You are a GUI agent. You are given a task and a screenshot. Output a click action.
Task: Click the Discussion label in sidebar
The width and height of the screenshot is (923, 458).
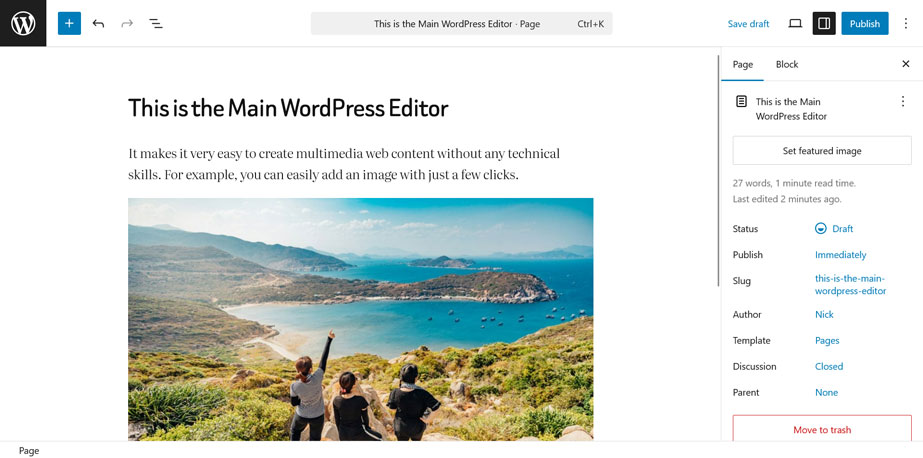754,366
